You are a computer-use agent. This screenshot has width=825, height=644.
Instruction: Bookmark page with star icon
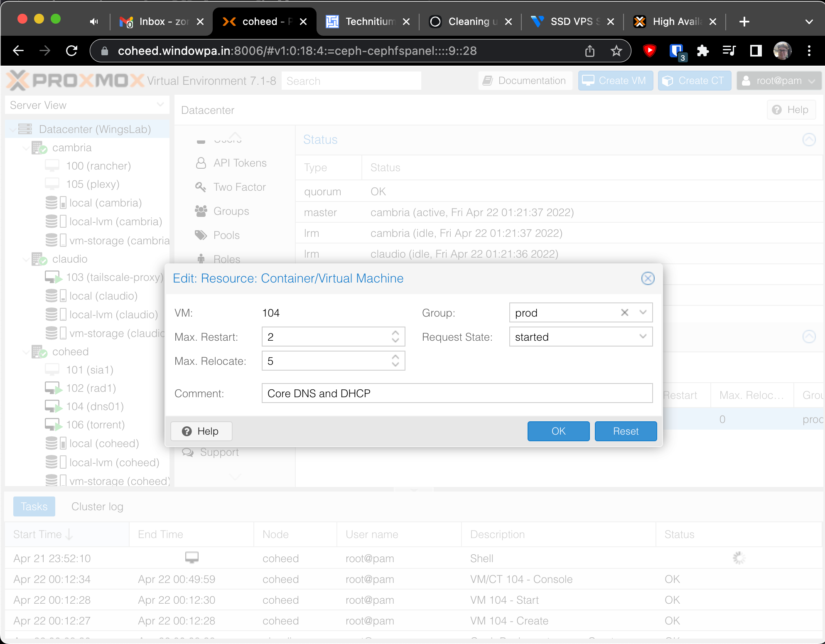tap(616, 51)
